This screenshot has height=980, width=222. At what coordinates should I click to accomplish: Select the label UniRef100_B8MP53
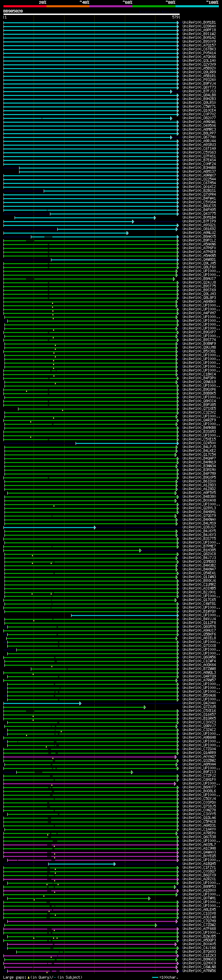click(199, 887)
